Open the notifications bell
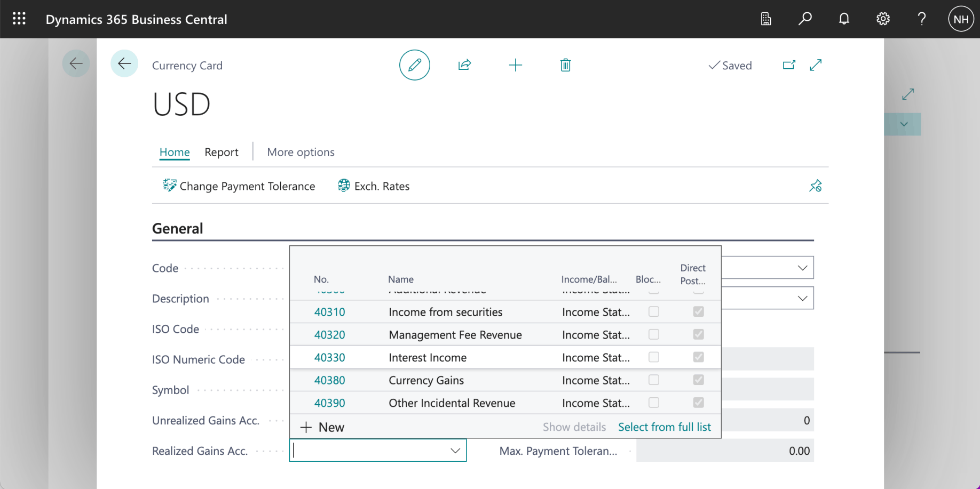The image size is (980, 489). (844, 19)
